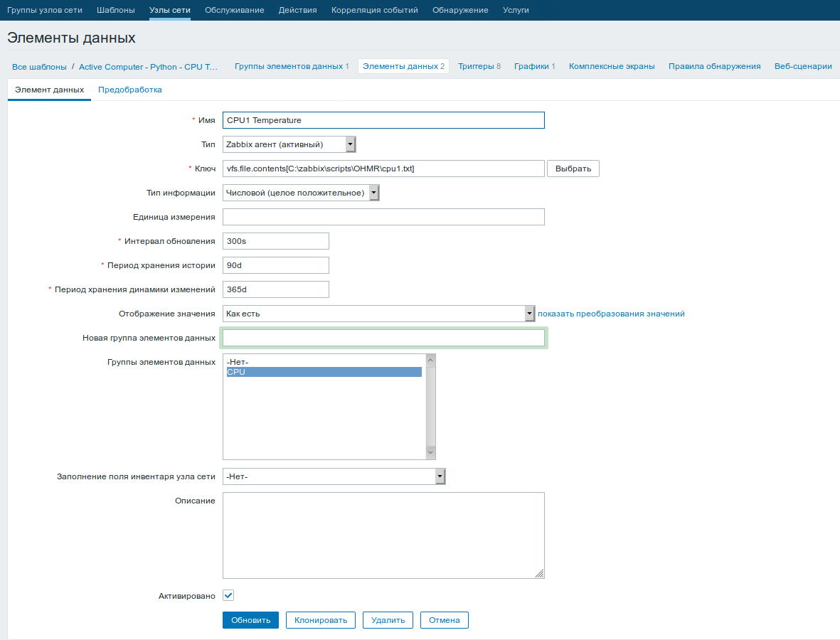This screenshot has width=840, height=640.
Task: Open Веб-сценарии link
Action: 803,66
